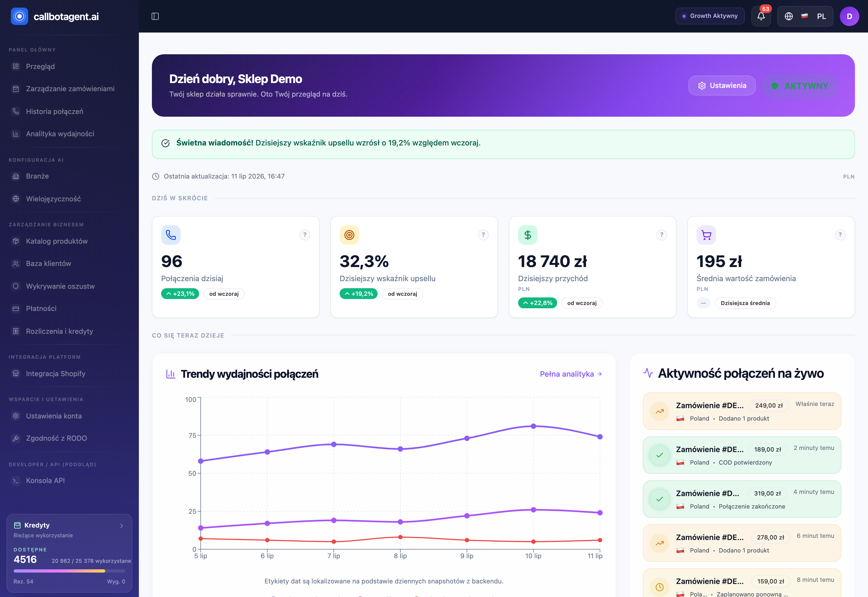Open the 189,00 zł COD potwierdzony order

[x=742, y=455]
